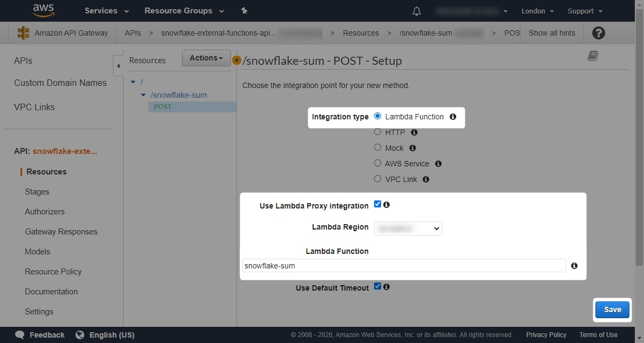Collapse the /snowflake-sum tree node
The width and height of the screenshot is (644, 343).
[144, 95]
